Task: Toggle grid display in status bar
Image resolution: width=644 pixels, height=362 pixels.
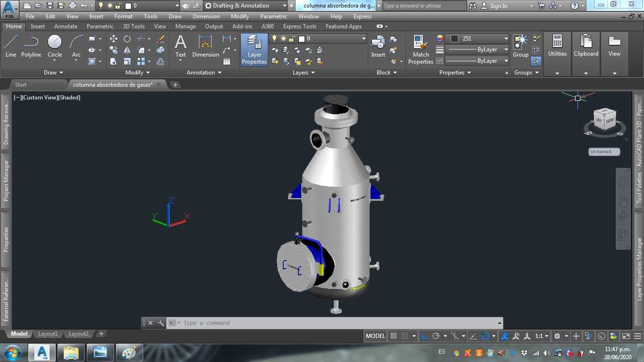Action: (x=394, y=336)
